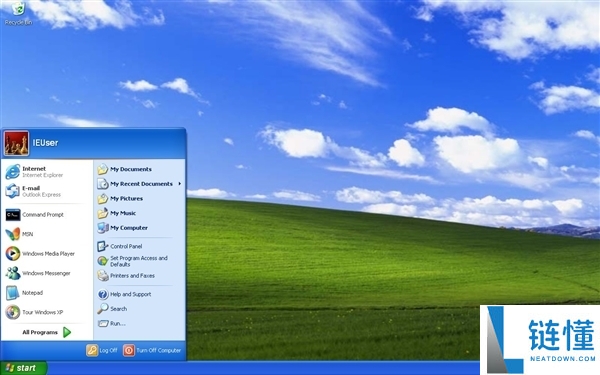The height and width of the screenshot is (375, 600).
Task: Choose the Windows Messenger entry
Action: (x=47, y=273)
